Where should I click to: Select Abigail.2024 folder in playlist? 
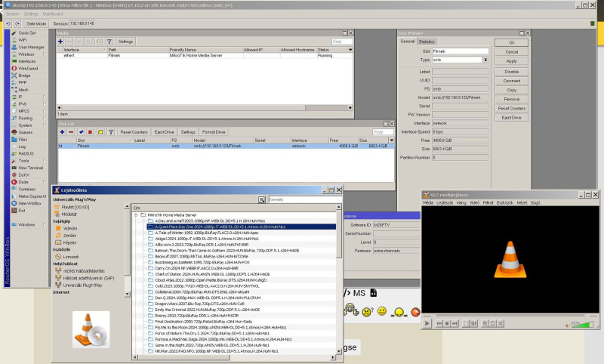(x=207, y=239)
